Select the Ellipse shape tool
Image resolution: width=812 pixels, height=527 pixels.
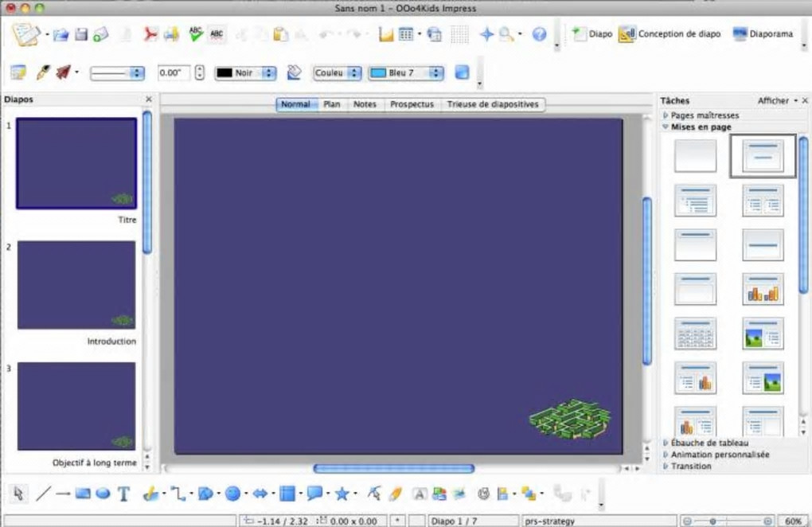(x=103, y=494)
